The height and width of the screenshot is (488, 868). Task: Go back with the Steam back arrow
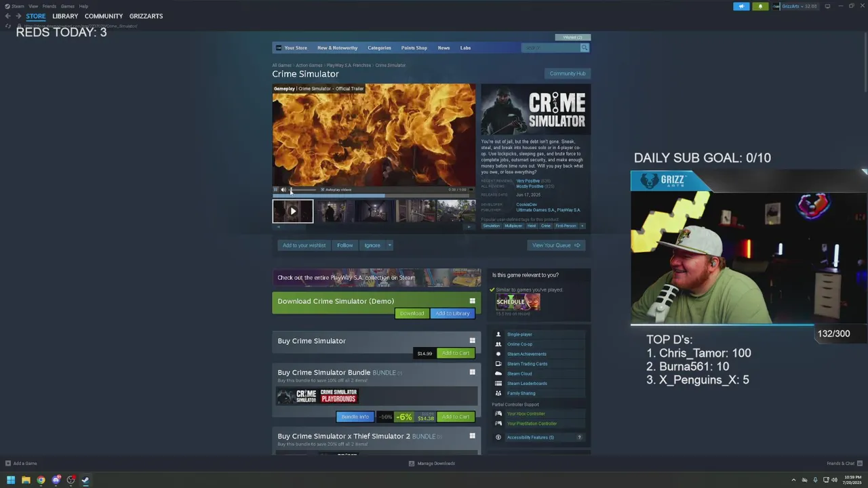[x=7, y=16]
